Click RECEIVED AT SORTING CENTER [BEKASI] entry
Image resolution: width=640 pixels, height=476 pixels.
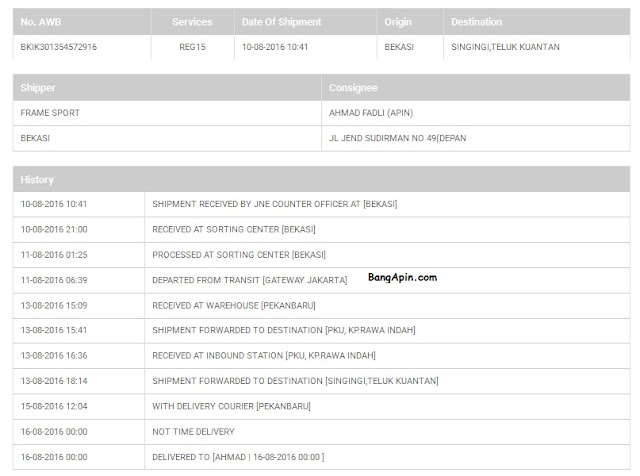click(x=234, y=229)
